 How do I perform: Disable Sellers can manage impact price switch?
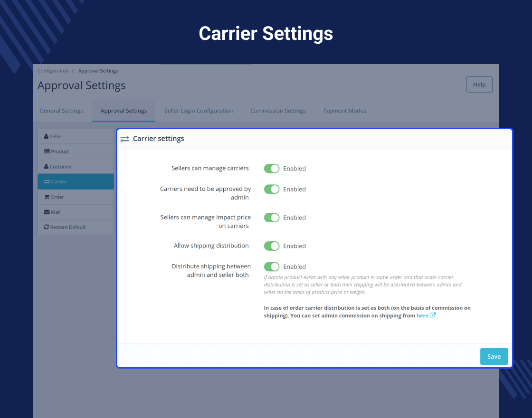coord(271,218)
